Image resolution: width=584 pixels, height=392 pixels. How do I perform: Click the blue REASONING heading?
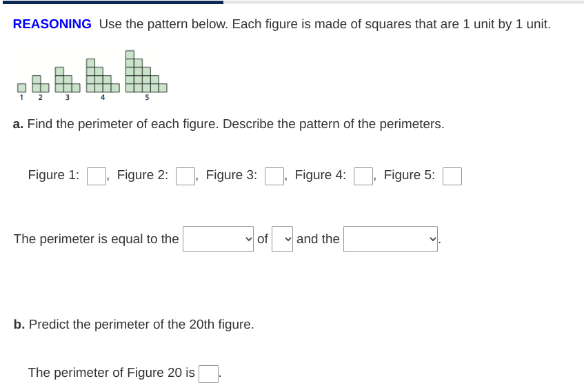pos(52,24)
